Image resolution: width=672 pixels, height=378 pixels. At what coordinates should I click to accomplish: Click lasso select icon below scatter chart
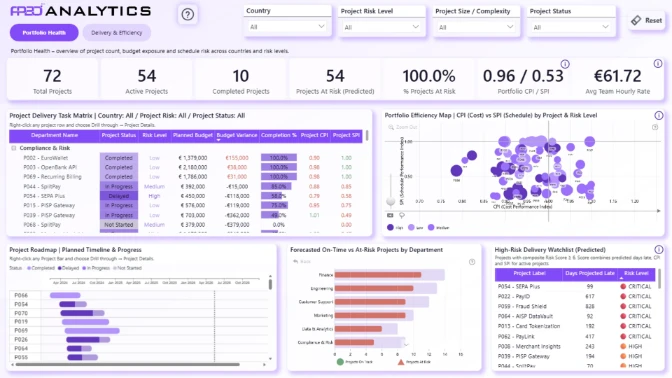tap(402, 215)
